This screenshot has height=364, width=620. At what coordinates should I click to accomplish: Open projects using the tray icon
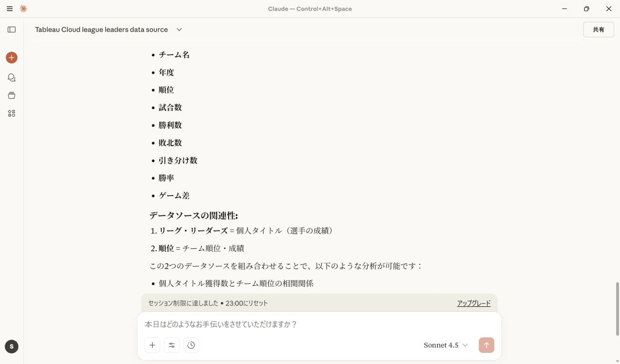click(11, 95)
